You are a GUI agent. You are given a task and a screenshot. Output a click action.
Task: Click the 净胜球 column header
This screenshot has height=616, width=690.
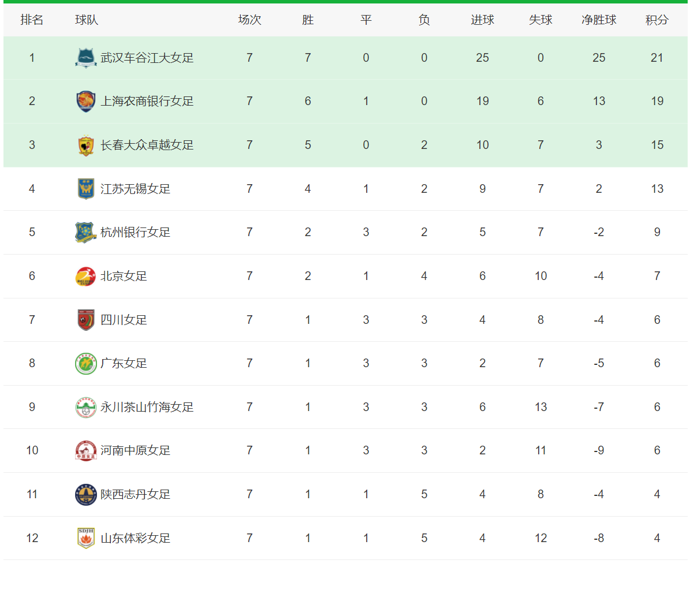click(x=599, y=20)
